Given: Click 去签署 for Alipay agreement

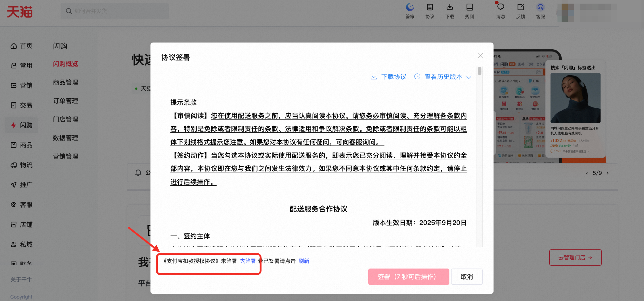Looking at the screenshot, I should 248,261.
